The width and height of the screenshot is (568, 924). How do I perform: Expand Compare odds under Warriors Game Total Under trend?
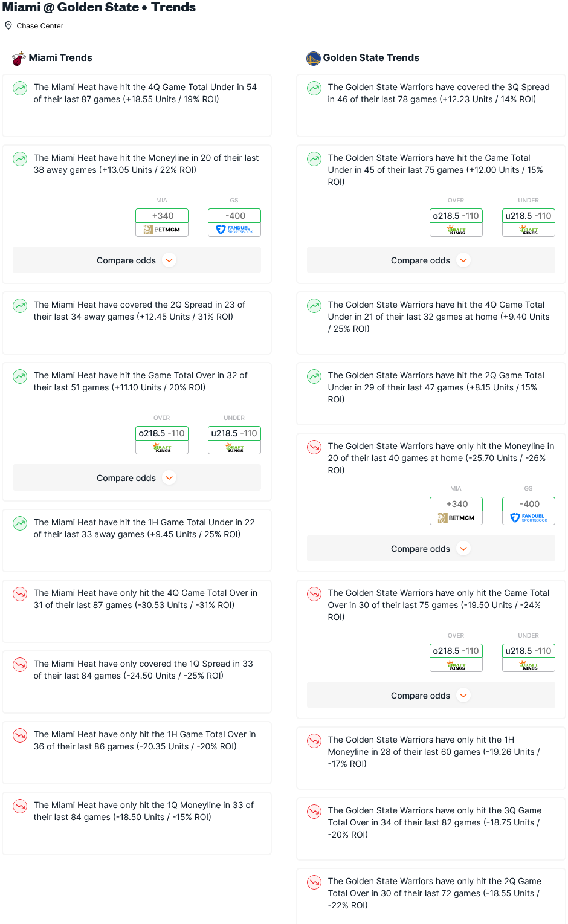pyautogui.click(x=431, y=260)
